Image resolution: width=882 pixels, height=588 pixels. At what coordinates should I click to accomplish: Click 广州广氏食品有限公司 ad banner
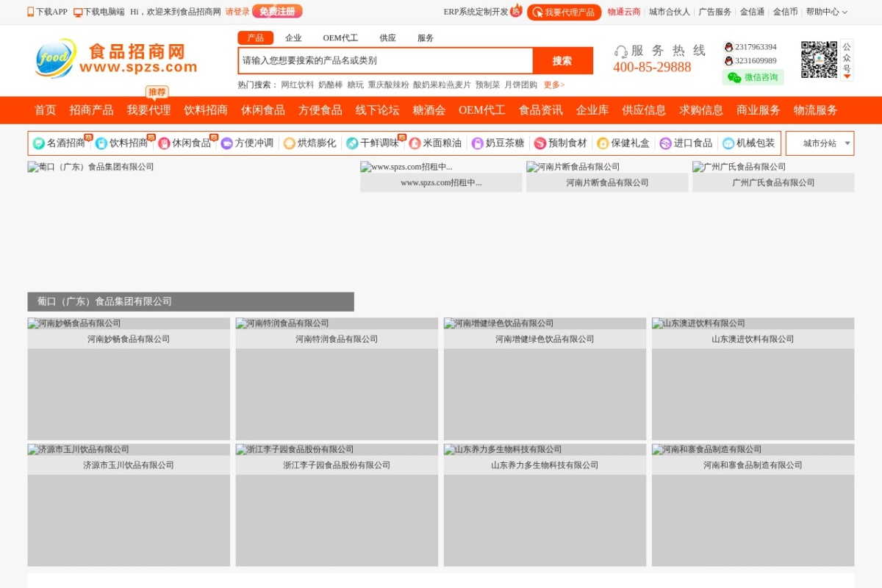(x=773, y=177)
